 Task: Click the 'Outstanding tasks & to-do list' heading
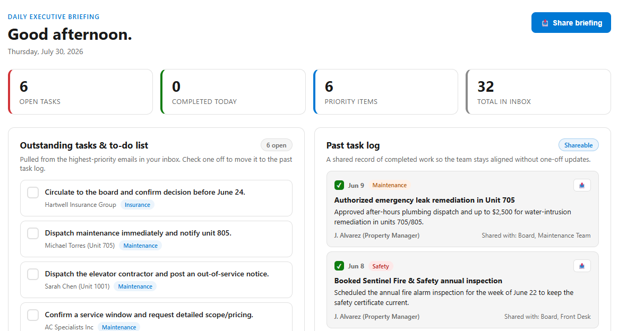pyautogui.click(x=84, y=145)
